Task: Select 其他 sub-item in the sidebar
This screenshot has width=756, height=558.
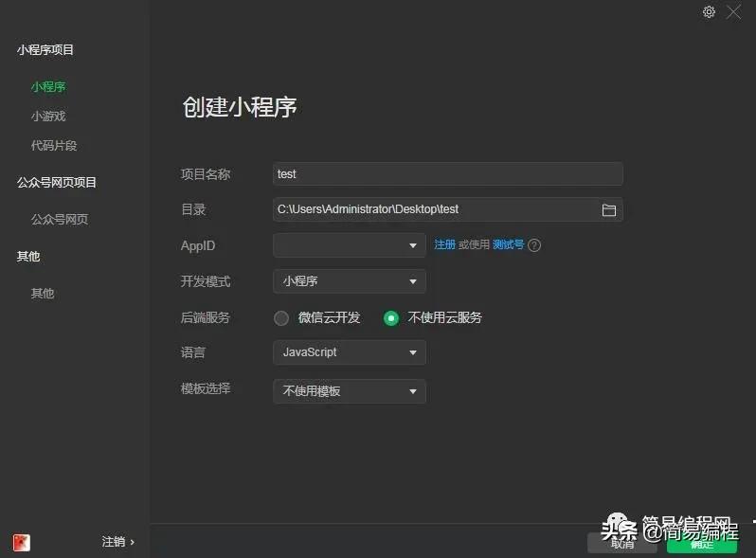Action: tap(43, 294)
